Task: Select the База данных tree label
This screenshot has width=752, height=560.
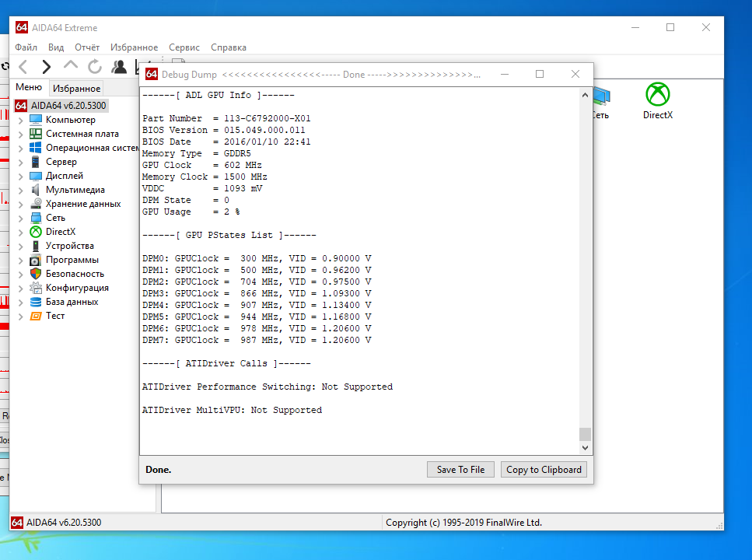Action: point(72,302)
